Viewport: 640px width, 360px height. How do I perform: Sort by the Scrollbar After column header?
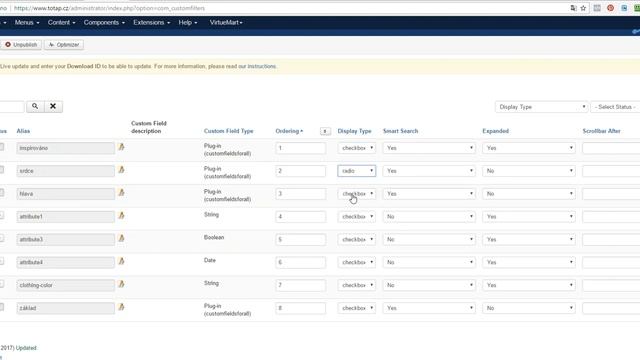pyautogui.click(x=601, y=131)
